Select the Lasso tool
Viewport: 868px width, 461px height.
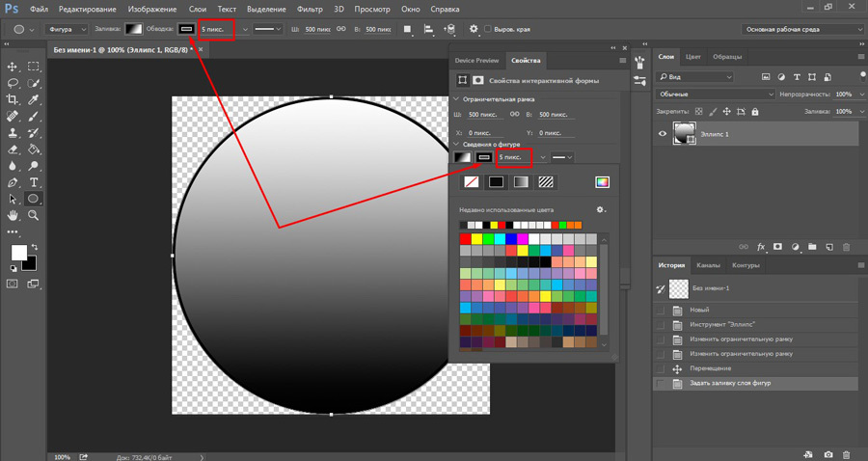point(14,84)
